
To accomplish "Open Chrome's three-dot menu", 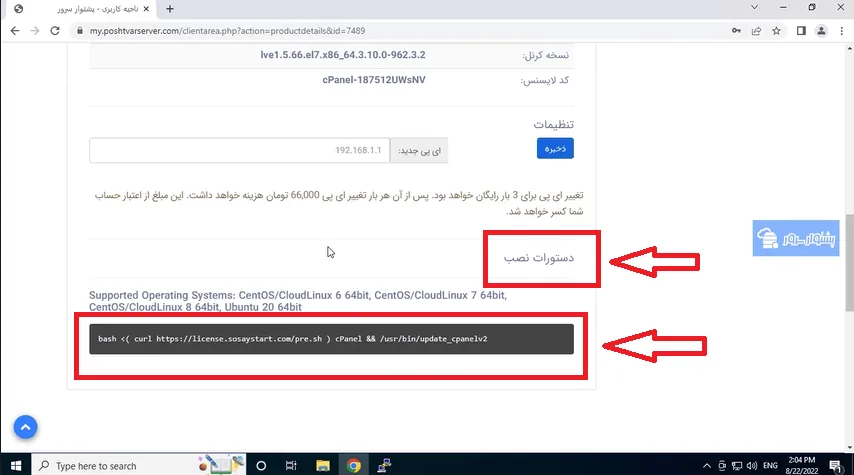I will point(841,31).
